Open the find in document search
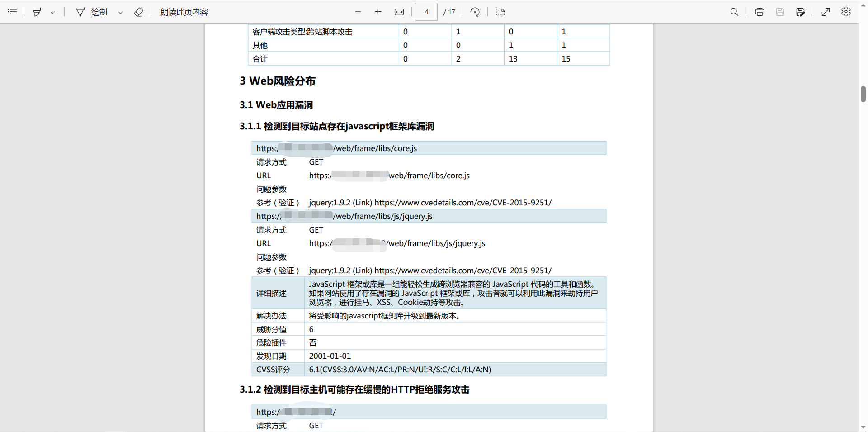Viewport: 868px width, 432px height. tap(734, 12)
